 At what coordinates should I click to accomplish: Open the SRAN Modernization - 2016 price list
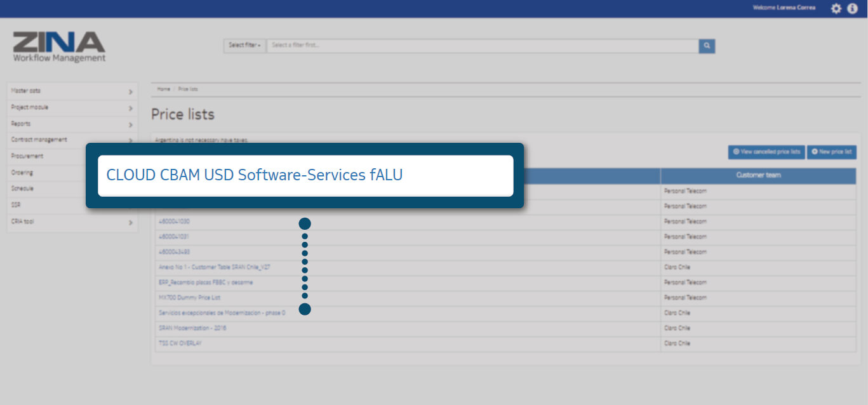click(x=192, y=328)
